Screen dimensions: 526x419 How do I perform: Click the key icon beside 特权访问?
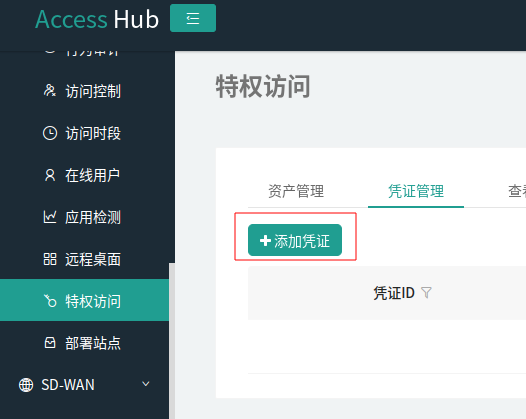click(x=50, y=301)
